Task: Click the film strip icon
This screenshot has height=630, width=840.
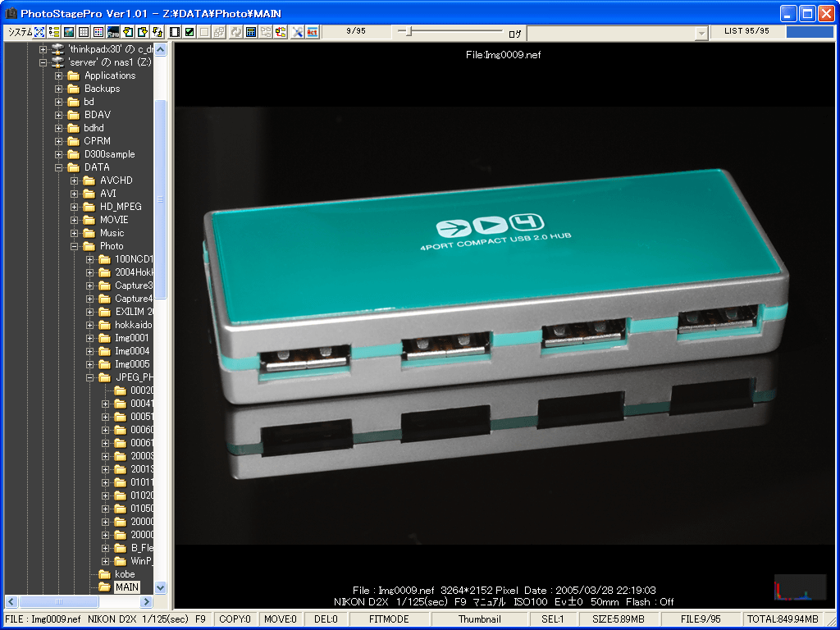Action: 175,32
